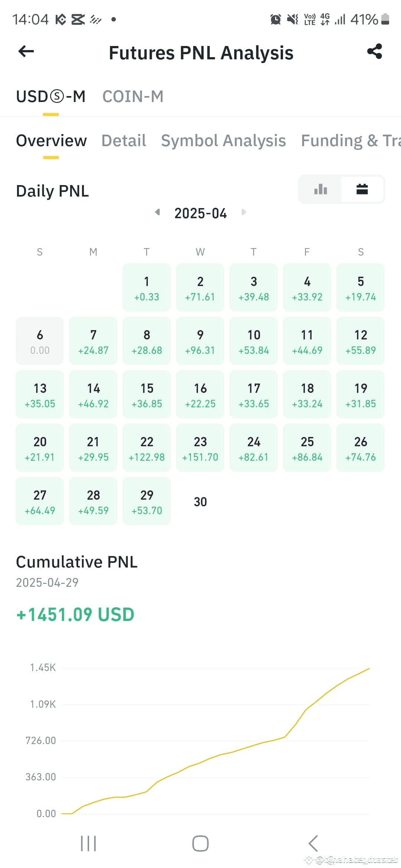The height and width of the screenshot is (868, 401).
Task: Switch Daily PNL to bar chart view
Action: tap(320, 190)
